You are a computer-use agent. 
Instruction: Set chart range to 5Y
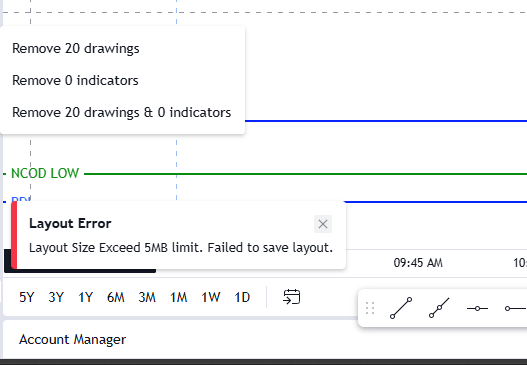[x=27, y=297]
